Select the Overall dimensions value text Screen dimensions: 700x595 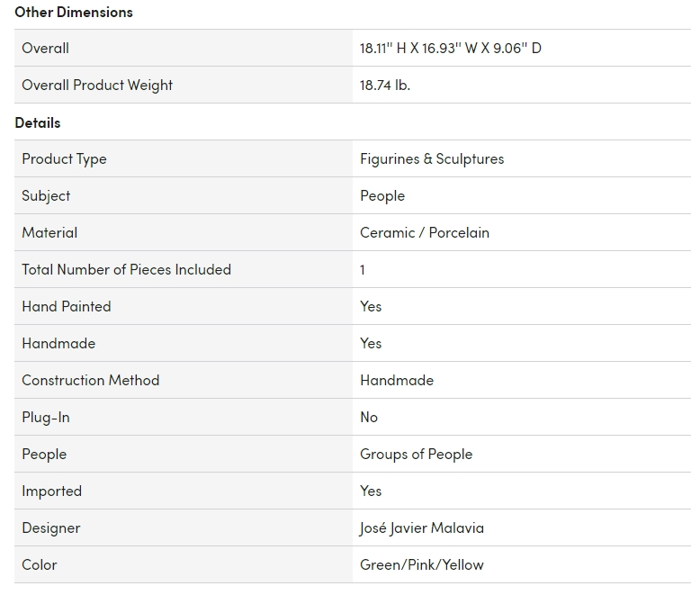(x=451, y=48)
